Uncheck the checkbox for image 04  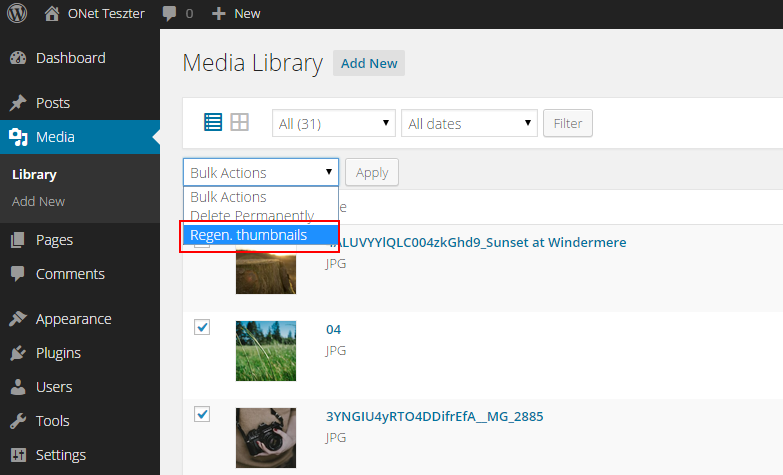[x=202, y=328]
